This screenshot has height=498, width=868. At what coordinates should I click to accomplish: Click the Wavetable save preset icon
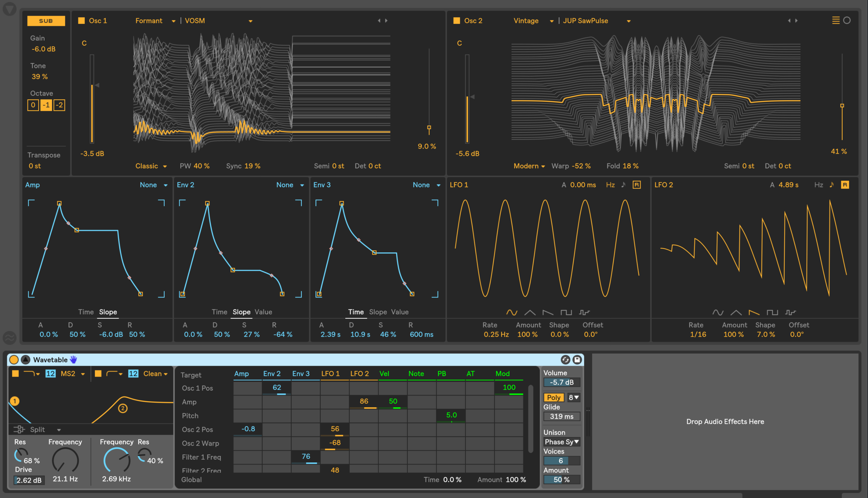pyautogui.click(x=577, y=360)
